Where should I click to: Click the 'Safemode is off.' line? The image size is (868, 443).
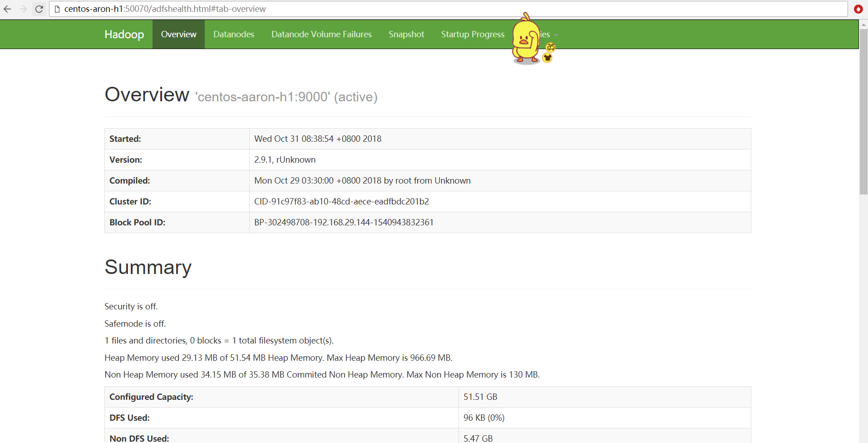(x=135, y=324)
